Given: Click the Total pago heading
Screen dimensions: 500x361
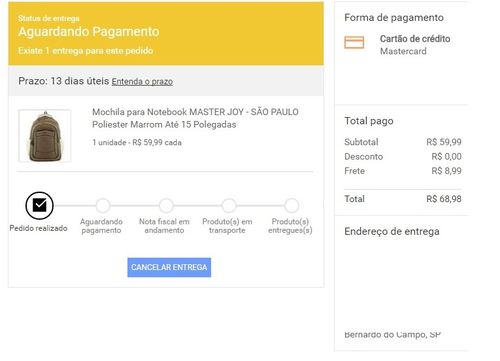Looking at the screenshot, I should coord(369,121).
